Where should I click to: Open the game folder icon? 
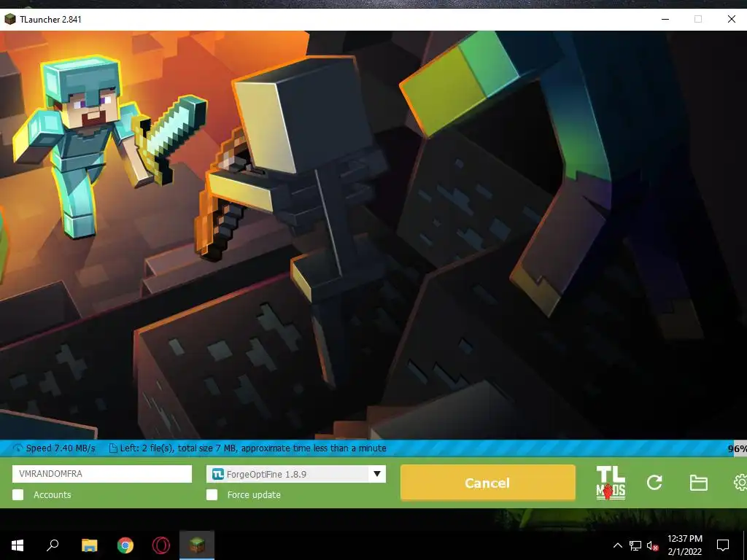pyautogui.click(x=698, y=483)
